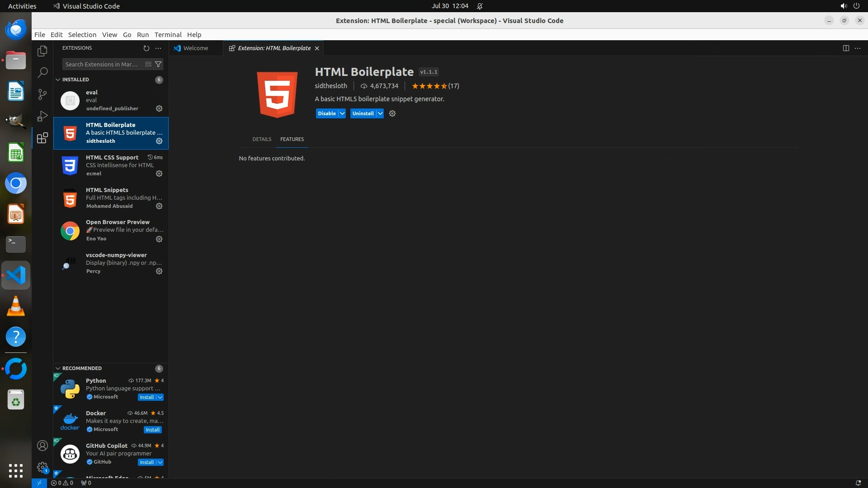868x488 pixels.
Task: Switch to the Details tab
Action: click(262, 139)
